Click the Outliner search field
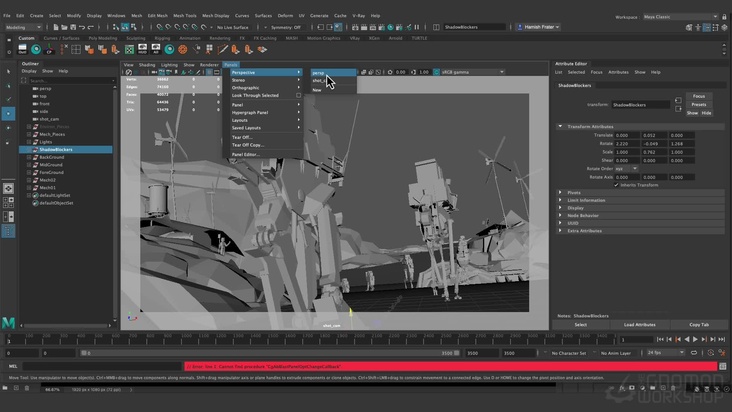Screen dimensions: 732x412 (x=72, y=81)
